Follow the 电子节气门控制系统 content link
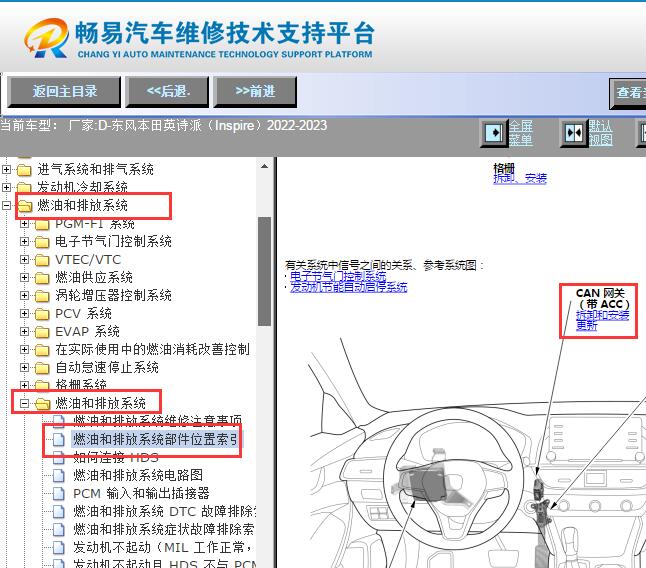Viewport: 646px width, 568px height. pos(338,276)
